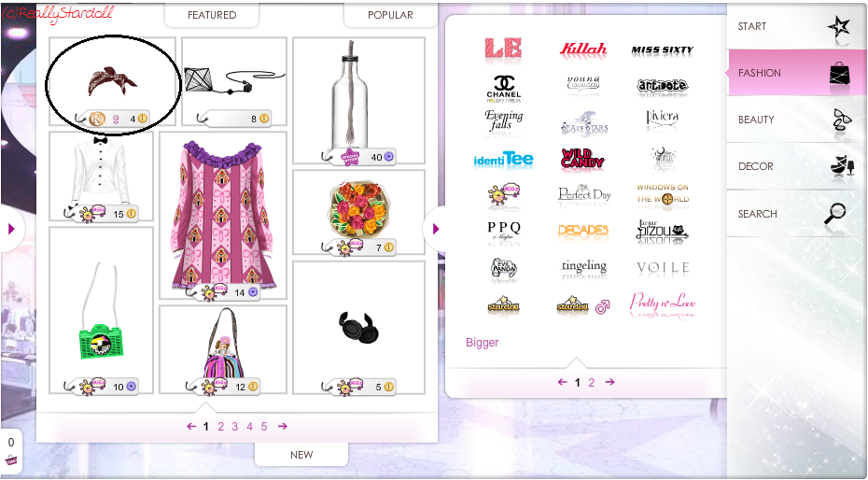Go to featured items page 4
Image resolution: width=868 pixels, height=480 pixels.
tap(249, 426)
